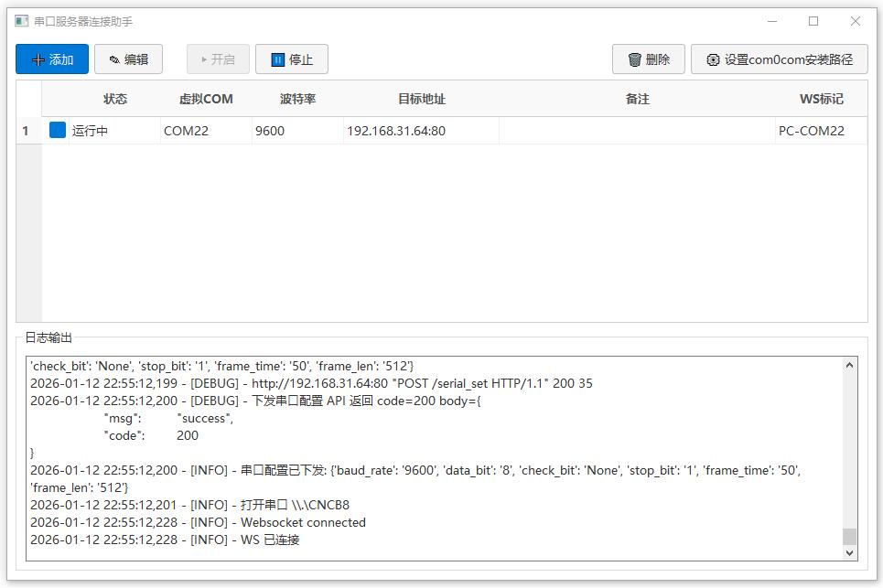883x588 pixels.
Task: Select the 192.168.31.64:80 address cell
Action: pyautogui.click(x=421, y=131)
